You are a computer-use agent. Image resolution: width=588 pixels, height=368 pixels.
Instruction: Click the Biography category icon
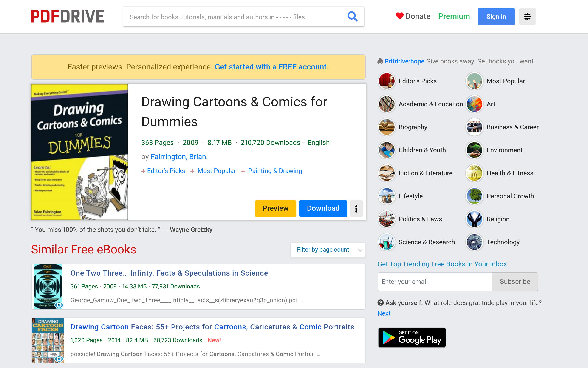(x=387, y=127)
